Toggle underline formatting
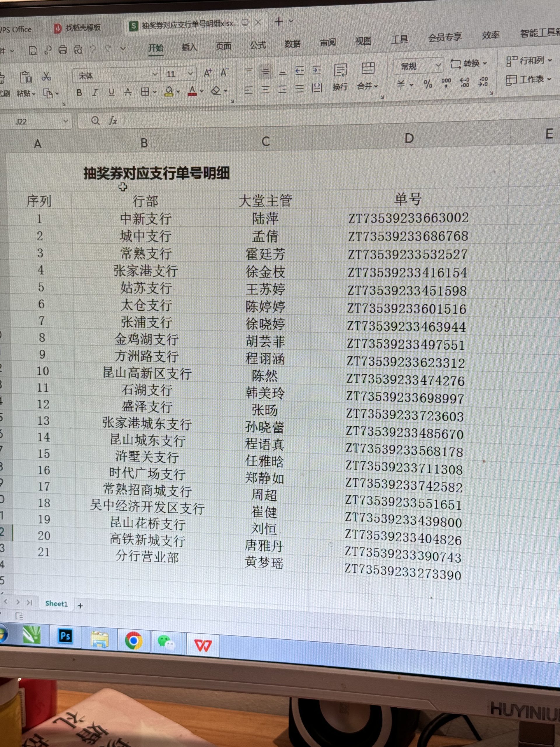Viewport: 560px width, 747px height. click(x=111, y=92)
